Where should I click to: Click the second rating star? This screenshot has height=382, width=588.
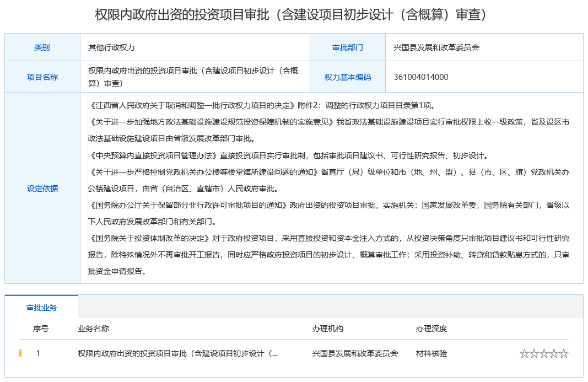click(x=534, y=354)
